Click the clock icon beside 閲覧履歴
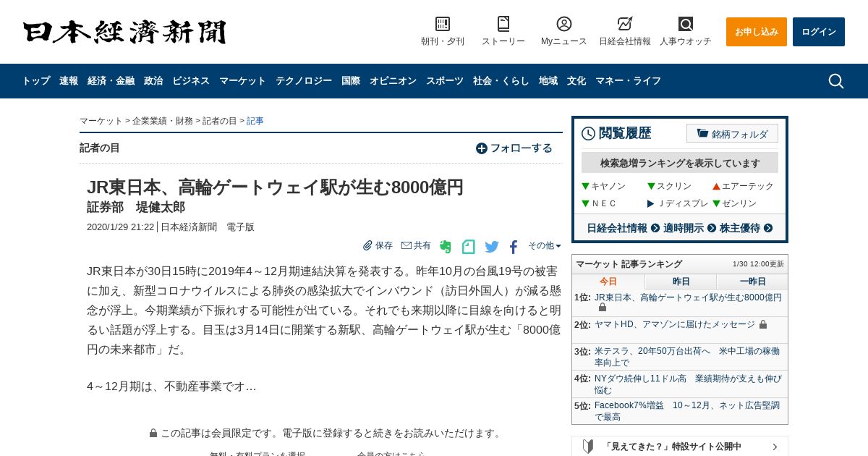This screenshot has height=456, width=868. click(x=589, y=134)
